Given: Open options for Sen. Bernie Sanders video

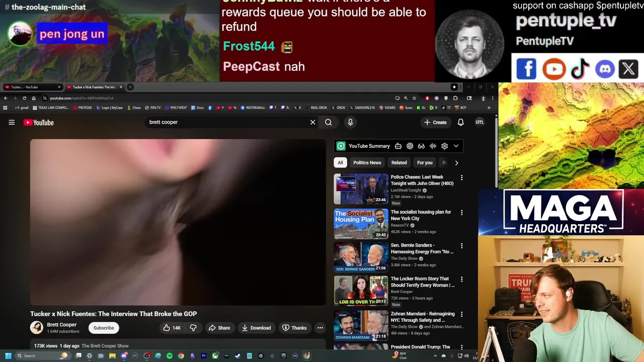Looking at the screenshot, I should click(x=461, y=246).
